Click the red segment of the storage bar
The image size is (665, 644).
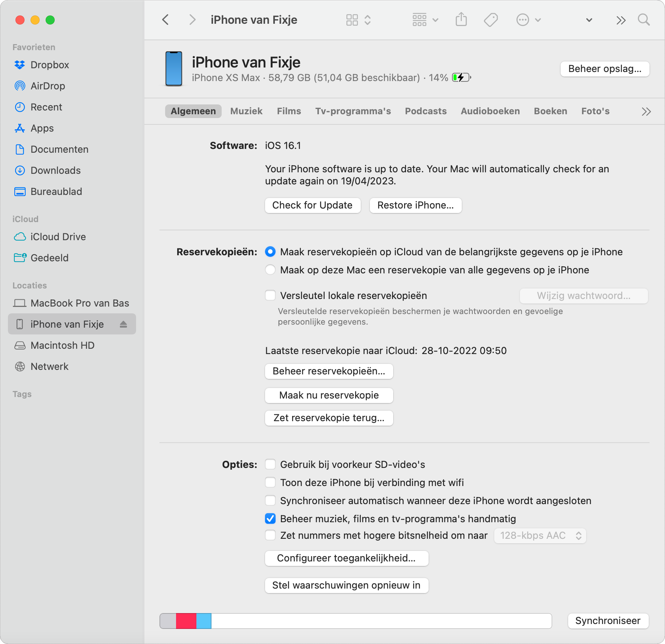click(x=186, y=621)
